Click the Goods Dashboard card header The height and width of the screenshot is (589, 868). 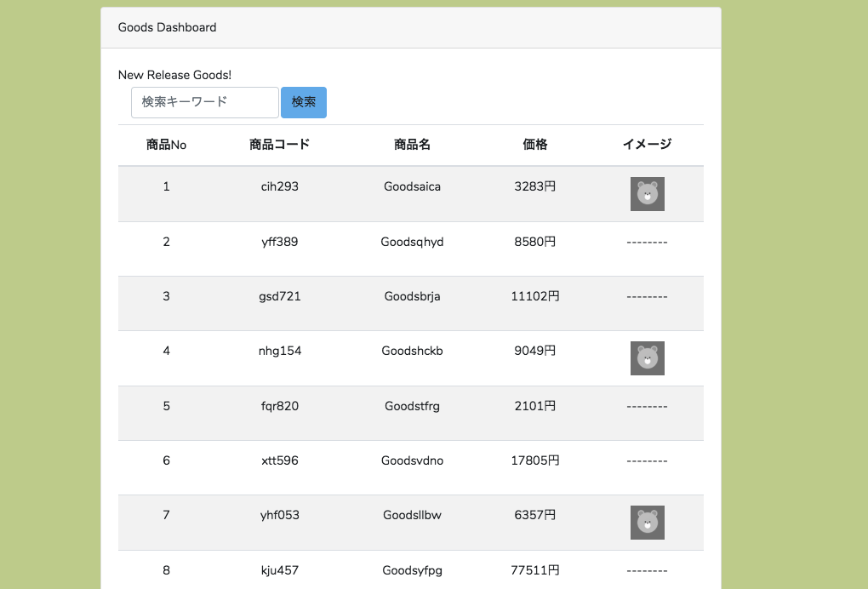pos(410,27)
